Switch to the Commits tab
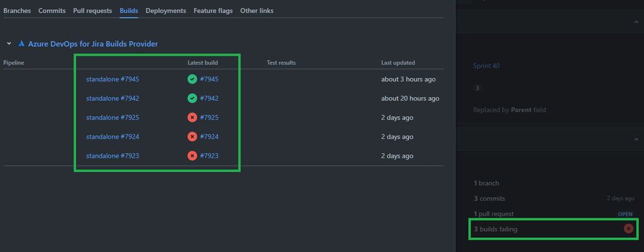The height and width of the screenshot is (252, 644). tap(52, 11)
